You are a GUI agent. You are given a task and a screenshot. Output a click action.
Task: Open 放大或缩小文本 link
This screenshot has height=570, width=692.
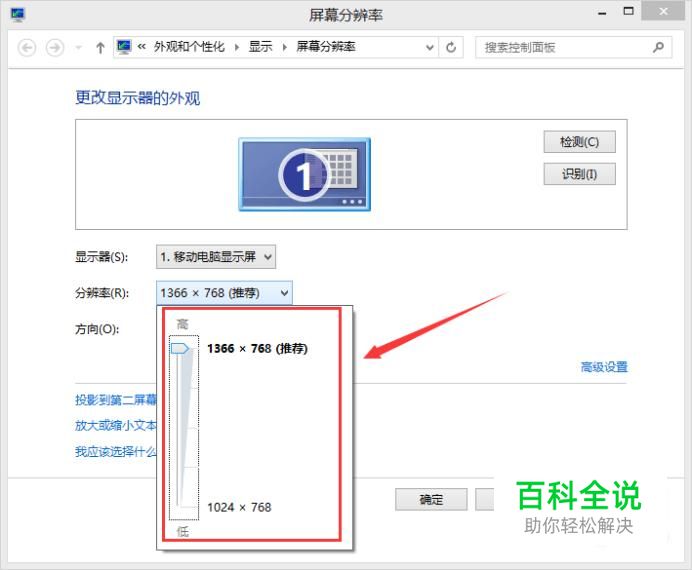pyautogui.click(x=116, y=425)
